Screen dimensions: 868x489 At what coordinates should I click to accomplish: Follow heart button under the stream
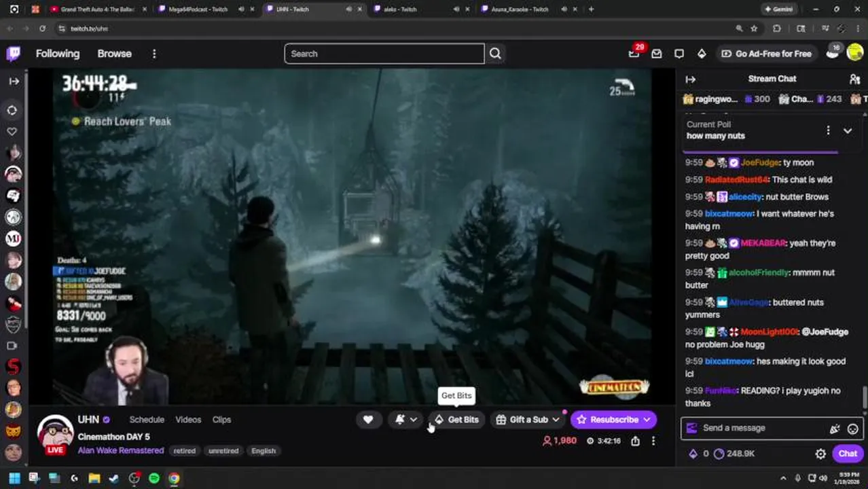pos(368,420)
